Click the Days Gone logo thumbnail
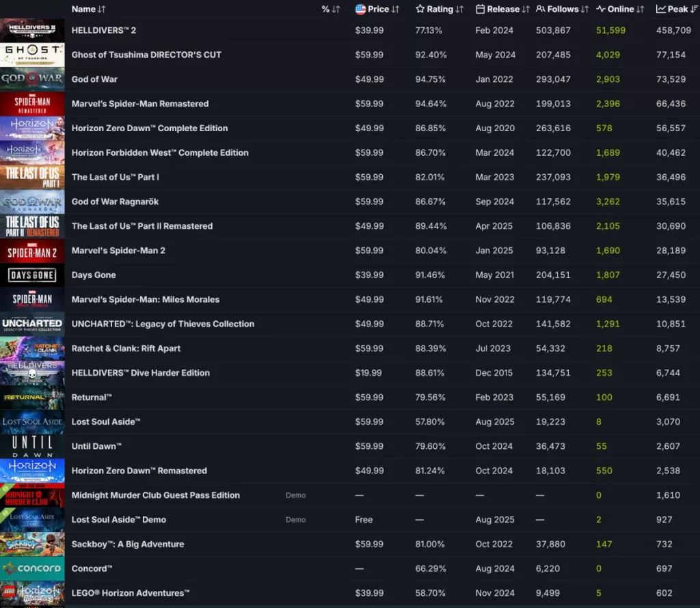Screen dimensions: 700x608 coord(32,275)
